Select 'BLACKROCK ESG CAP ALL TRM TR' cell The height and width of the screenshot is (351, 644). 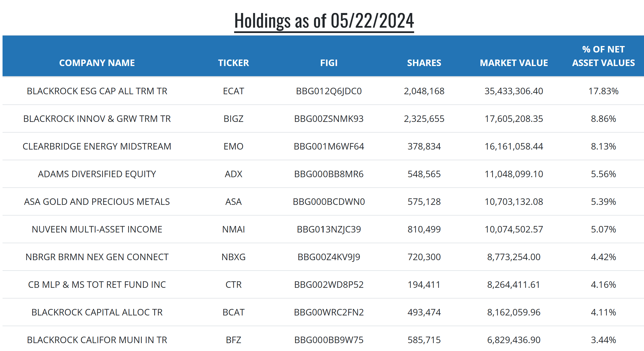[x=97, y=91]
